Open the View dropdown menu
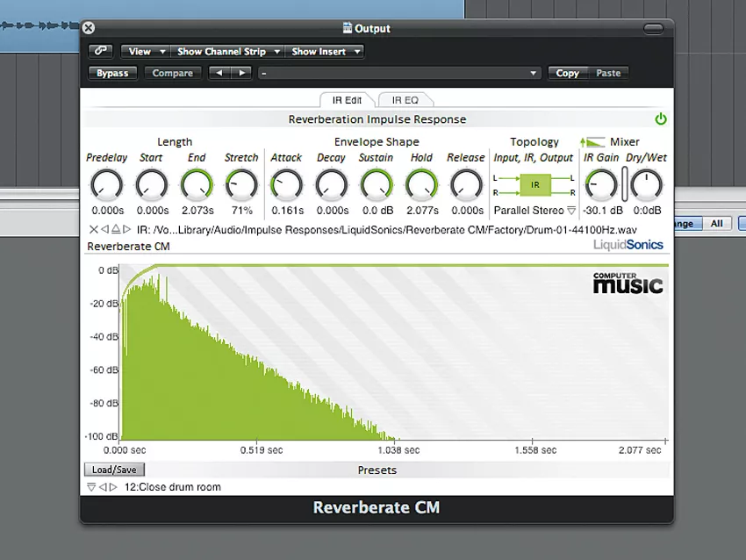Screen dimensions: 746x560 tap(144, 52)
